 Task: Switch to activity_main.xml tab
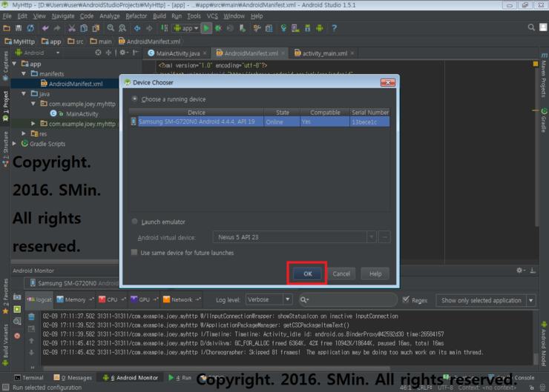coord(324,53)
